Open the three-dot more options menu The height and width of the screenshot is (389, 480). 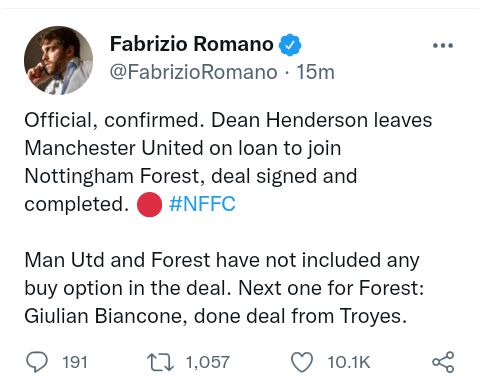[443, 46]
